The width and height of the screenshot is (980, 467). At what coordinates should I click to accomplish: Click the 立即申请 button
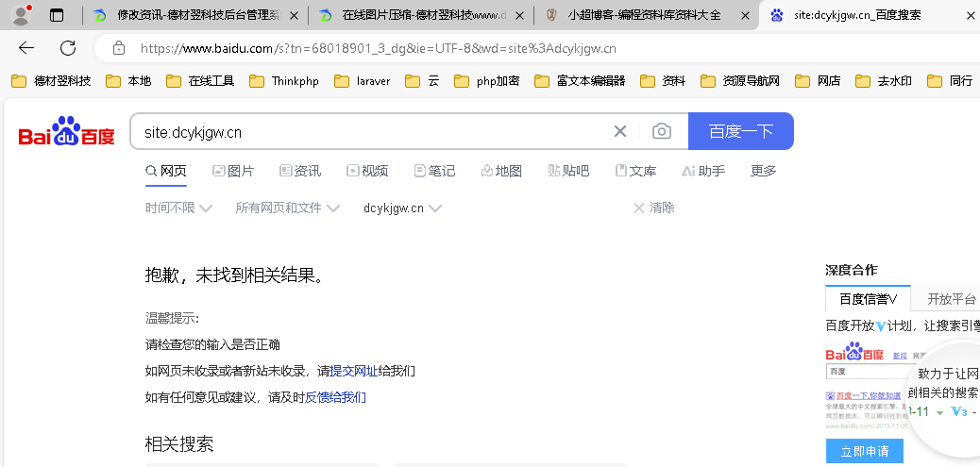[x=865, y=451]
